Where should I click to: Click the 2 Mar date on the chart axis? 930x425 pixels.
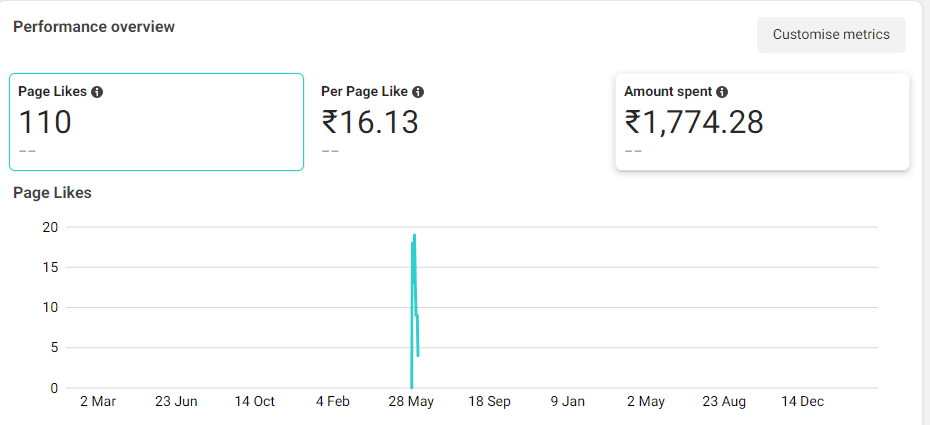(x=98, y=401)
